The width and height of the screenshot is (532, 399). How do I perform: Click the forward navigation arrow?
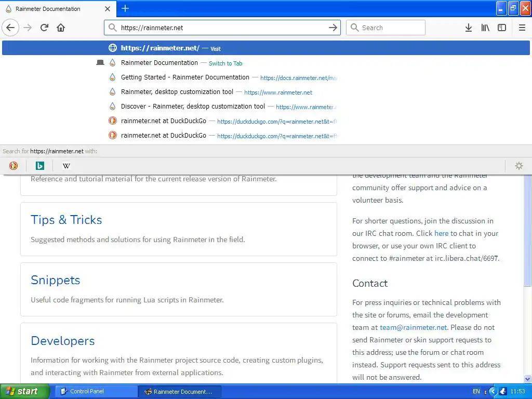(x=28, y=28)
